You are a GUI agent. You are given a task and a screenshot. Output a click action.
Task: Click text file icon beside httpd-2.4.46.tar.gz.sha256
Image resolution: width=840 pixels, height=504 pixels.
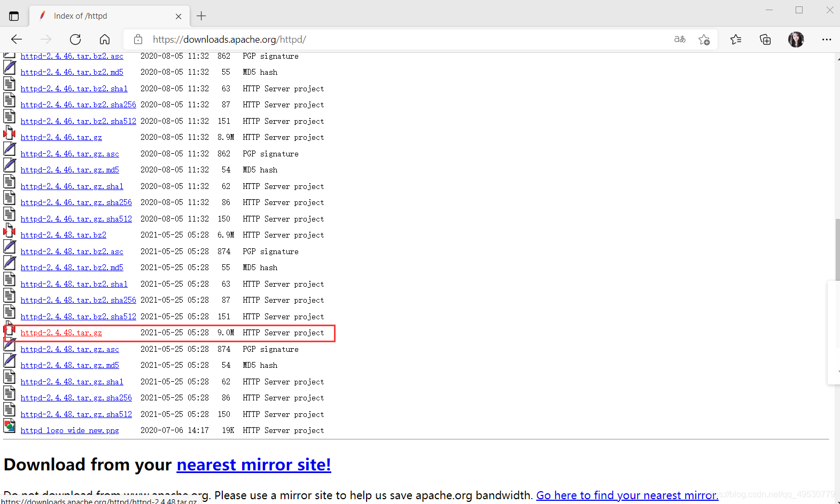(10, 198)
